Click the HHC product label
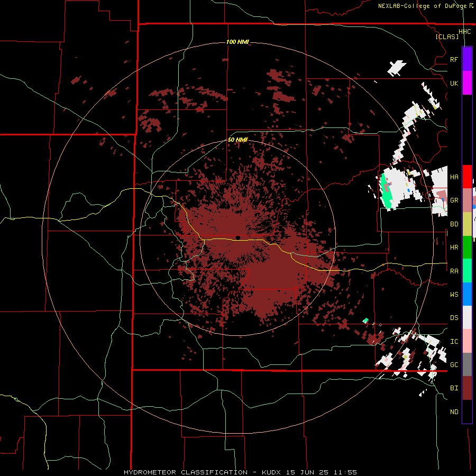 coord(464,32)
